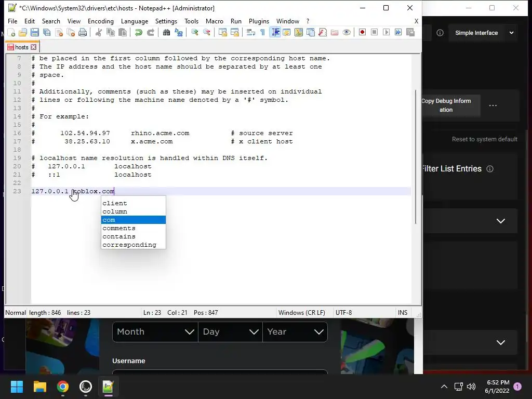Open the Year dropdown

point(295,332)
